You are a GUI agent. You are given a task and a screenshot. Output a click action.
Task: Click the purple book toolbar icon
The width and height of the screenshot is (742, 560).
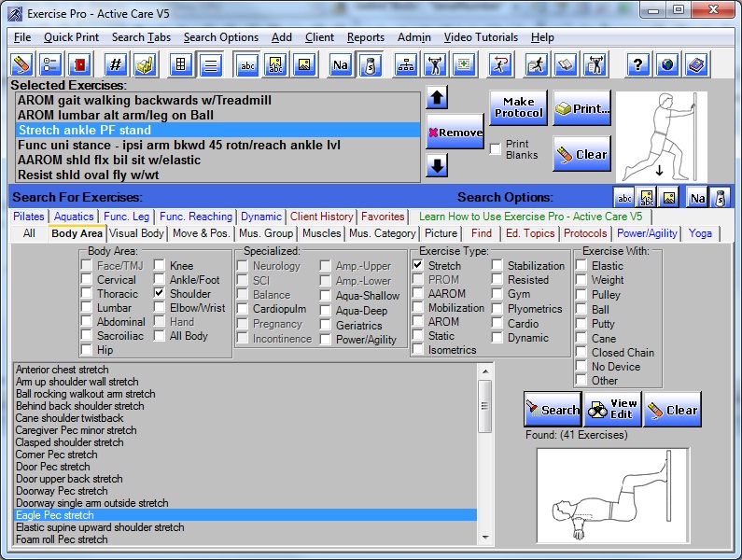[x=696, y=64]
